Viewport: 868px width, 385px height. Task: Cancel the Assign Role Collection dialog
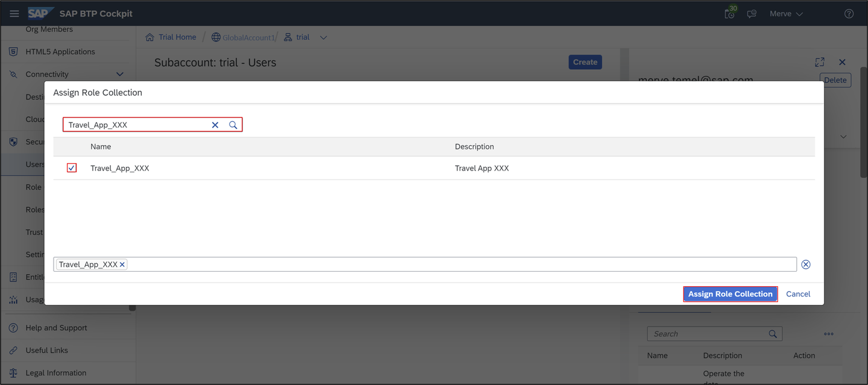coord(798,294)
